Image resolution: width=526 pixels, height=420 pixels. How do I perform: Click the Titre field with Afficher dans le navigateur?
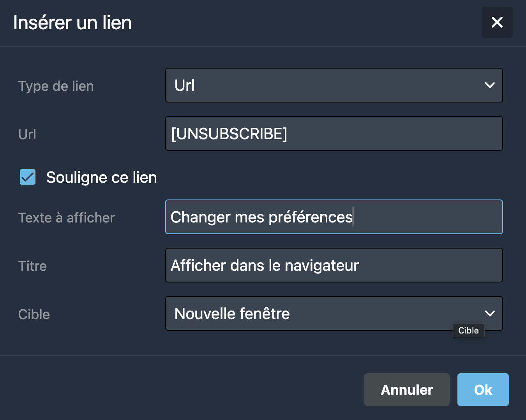pos(334,265)
